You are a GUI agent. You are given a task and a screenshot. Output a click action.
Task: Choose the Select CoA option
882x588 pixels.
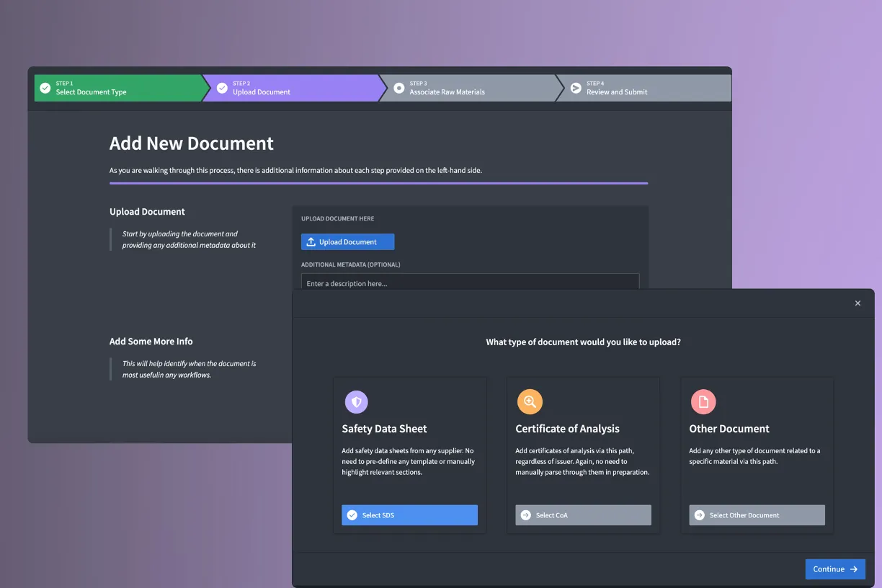coord(583,515)
